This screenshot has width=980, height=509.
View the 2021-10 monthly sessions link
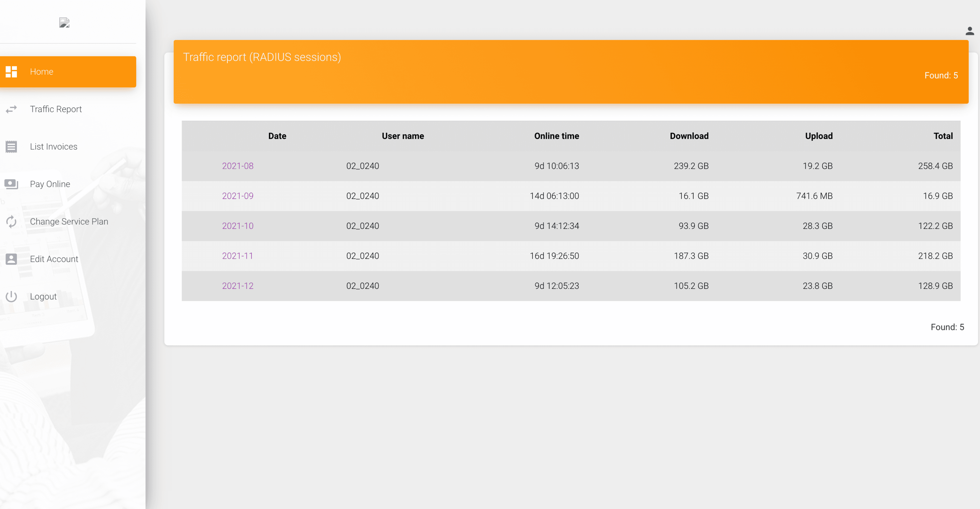coord(237,226)
